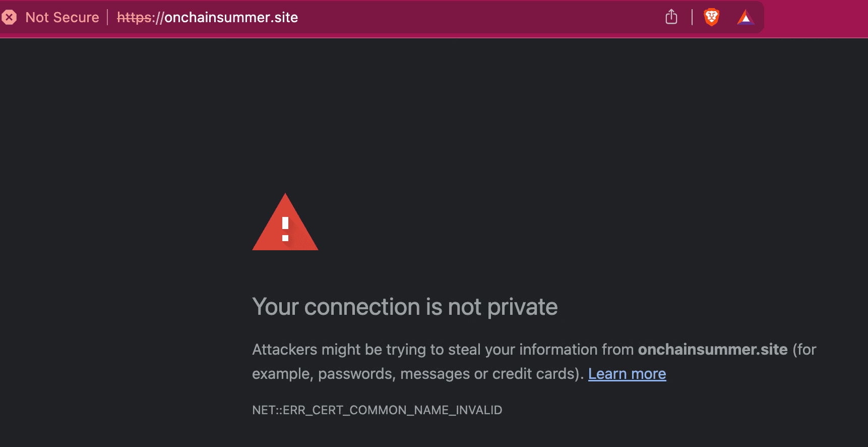Click bold onchainsummer.site in the warning text
868x447 pixels.
712,350
